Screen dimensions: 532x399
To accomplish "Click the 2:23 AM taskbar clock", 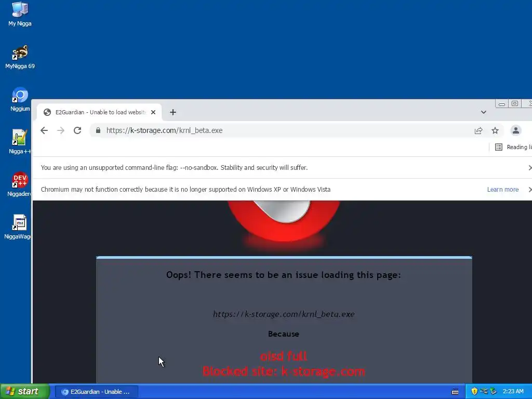I will 513,392.
